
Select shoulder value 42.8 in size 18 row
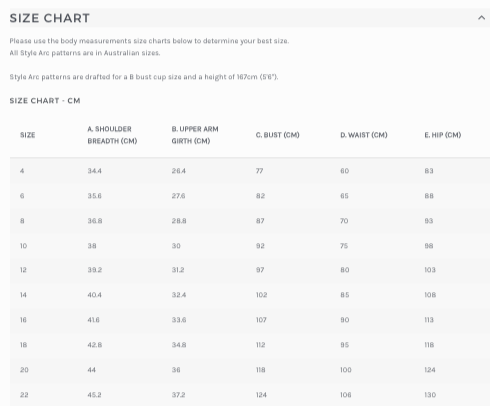tap(95, 345)
